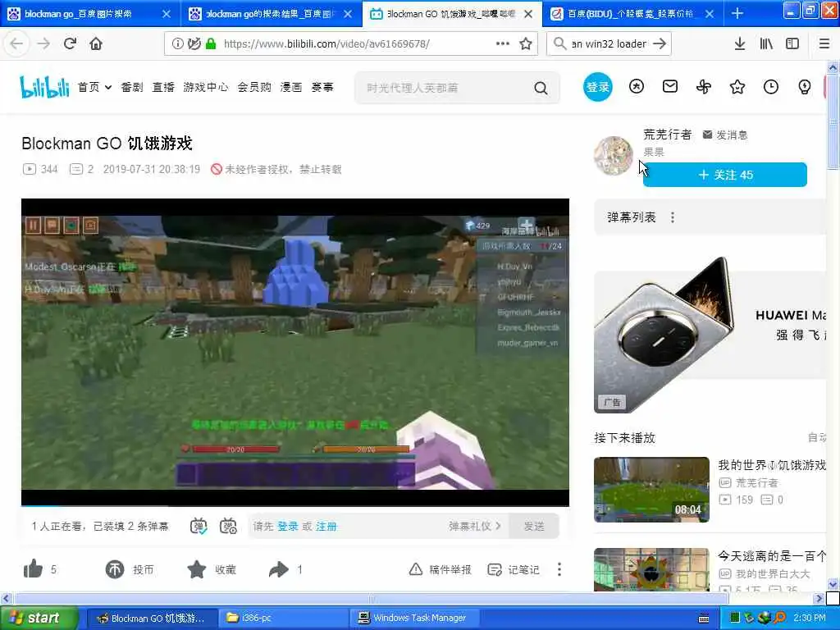Open the Firefox library icon

766,43
